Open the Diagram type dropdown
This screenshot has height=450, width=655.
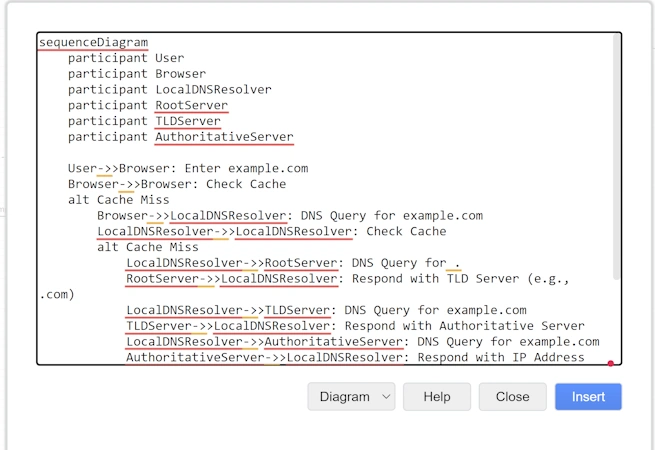point(351,396)
